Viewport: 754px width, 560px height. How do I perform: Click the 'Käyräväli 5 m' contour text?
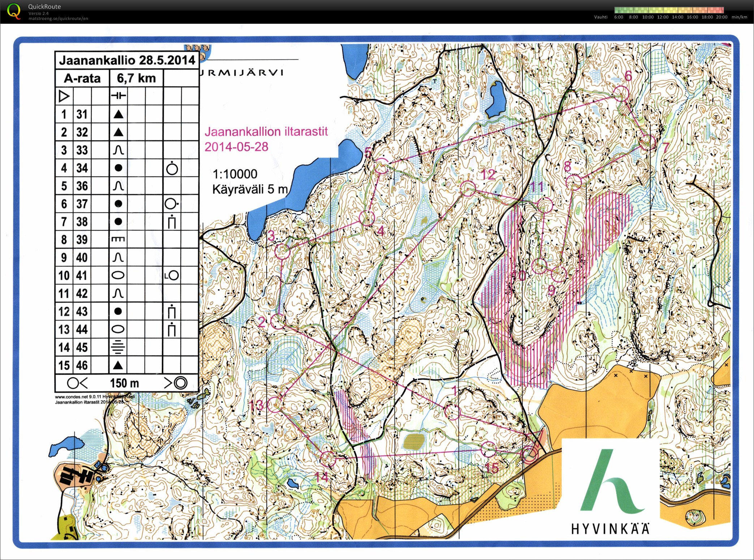click(250, 189)
